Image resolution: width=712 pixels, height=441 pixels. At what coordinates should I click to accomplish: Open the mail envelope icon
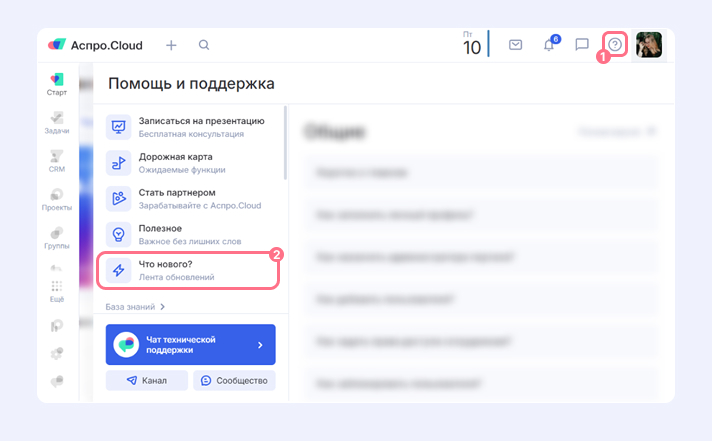click(x=516, y=45)
